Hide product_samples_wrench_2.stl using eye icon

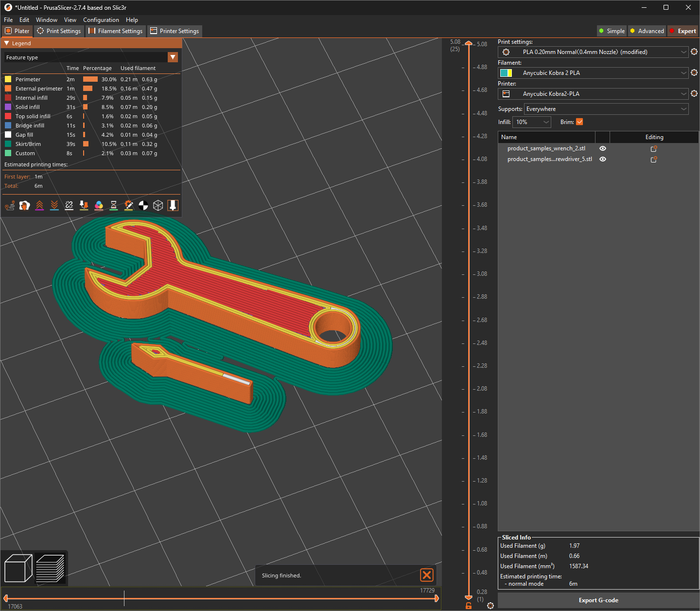click(x=603, y=148)
